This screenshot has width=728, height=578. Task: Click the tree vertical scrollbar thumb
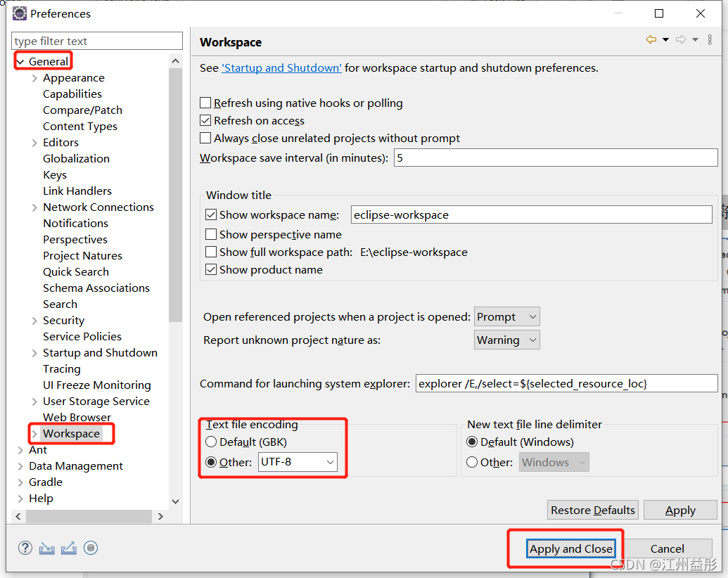click(x=176, y=195)
